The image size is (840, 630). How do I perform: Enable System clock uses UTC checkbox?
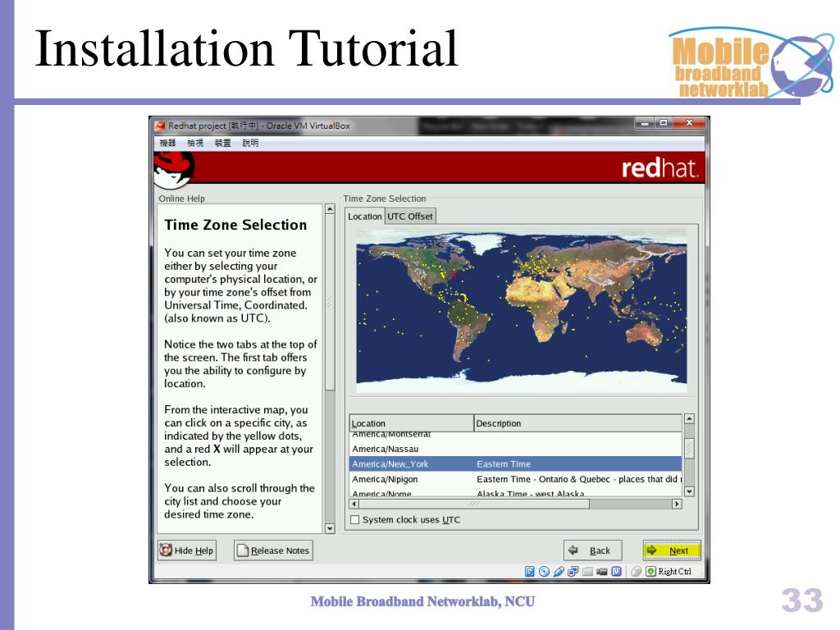coord(354,519)
